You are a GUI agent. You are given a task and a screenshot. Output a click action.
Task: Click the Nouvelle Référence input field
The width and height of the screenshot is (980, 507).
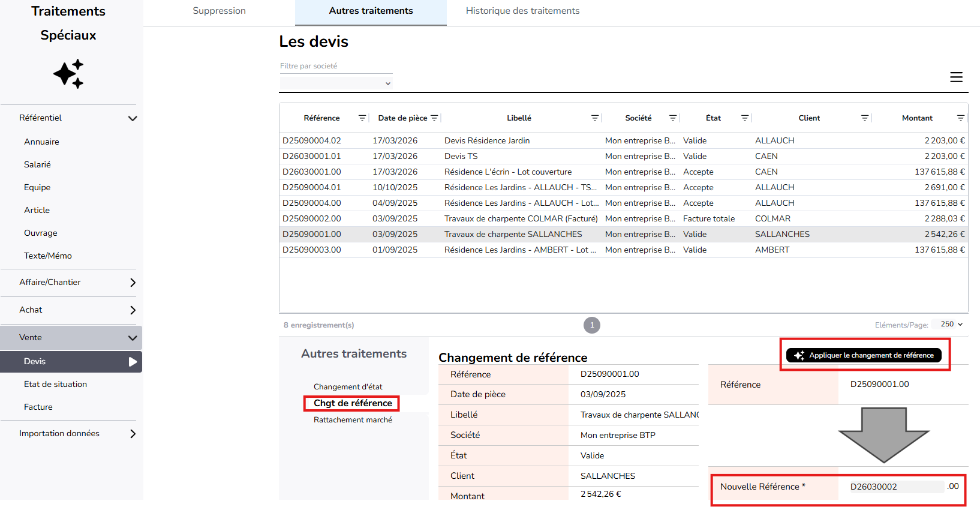click(896, 487)
